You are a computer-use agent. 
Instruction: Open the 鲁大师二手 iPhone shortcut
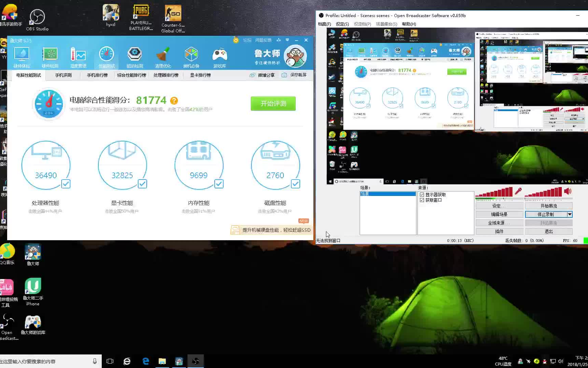[x=33, y=292]
